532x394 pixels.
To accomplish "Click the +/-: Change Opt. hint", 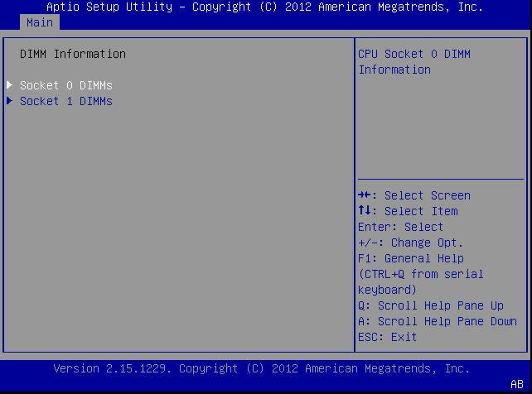I will (x=410, y=243).
